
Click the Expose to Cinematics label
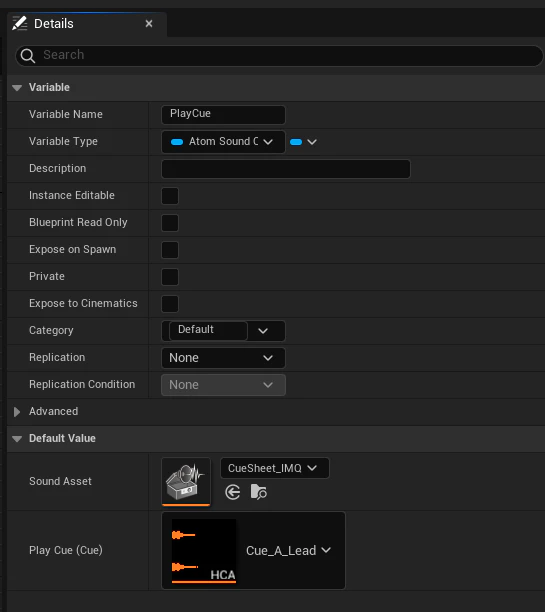(83, 303)
